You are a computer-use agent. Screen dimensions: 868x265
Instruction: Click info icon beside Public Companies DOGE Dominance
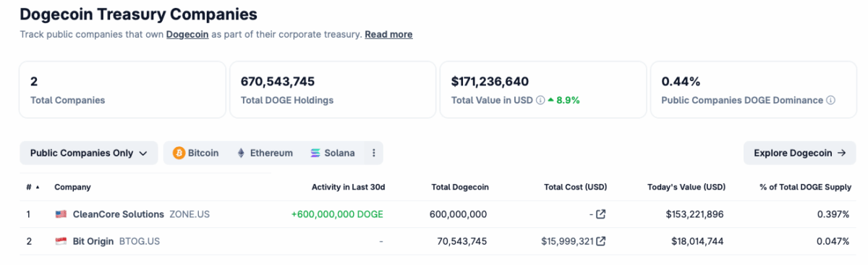click(831, 101)
